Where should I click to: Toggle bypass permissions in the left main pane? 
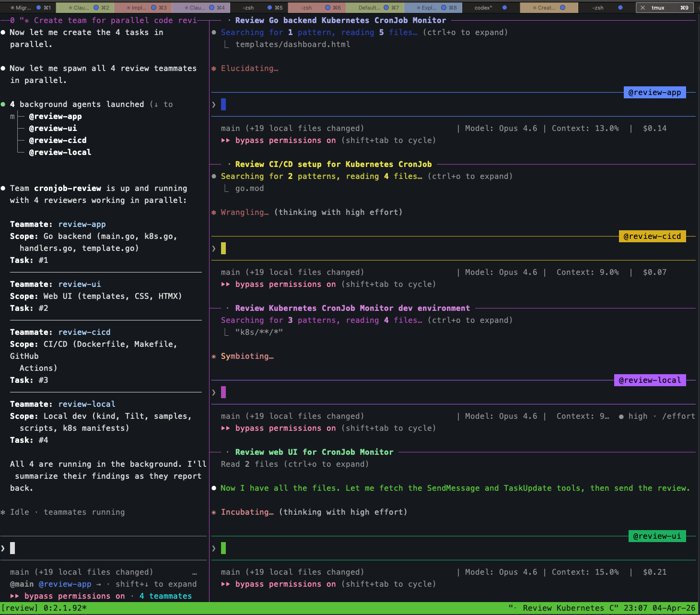(x=74, y=596)
